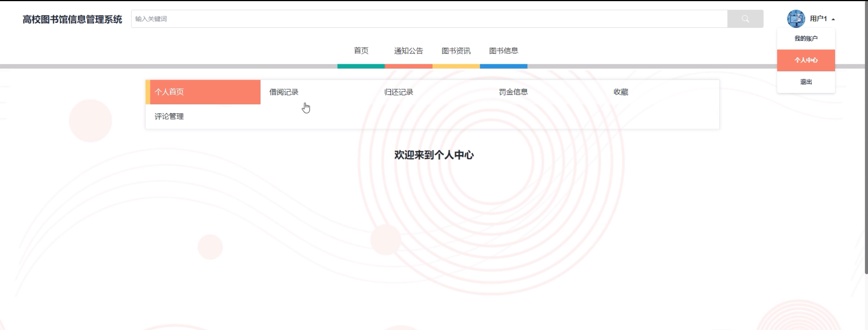Go to 首页 navigation tab

pyautogui.click(x=361, y=51)
